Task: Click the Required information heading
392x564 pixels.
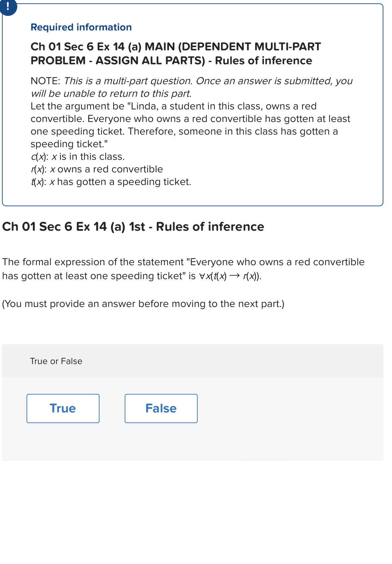Action: pyautogui.click(x=81, y=27)
